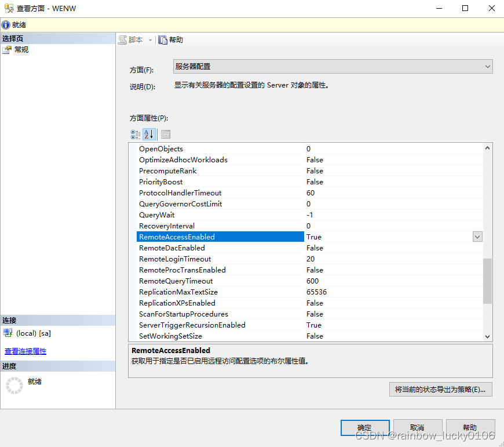Select the OptimizeAdhocWorkloads property
This screenshot has width=504, height=447.
(310, 160)
